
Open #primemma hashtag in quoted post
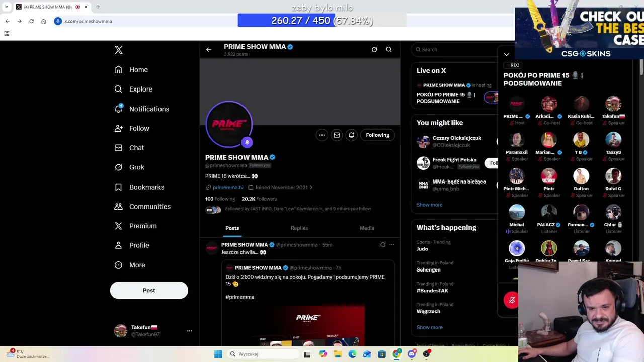coord(240,297)
